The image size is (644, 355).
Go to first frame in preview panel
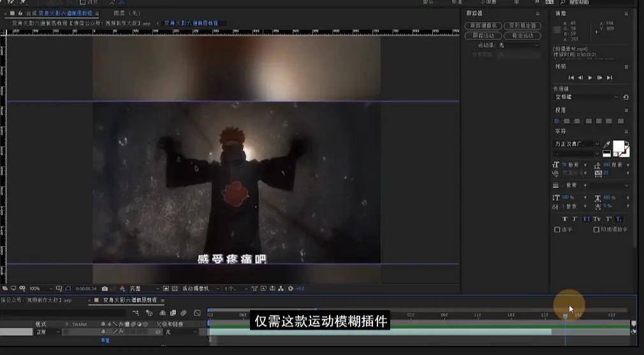(571, 78)
